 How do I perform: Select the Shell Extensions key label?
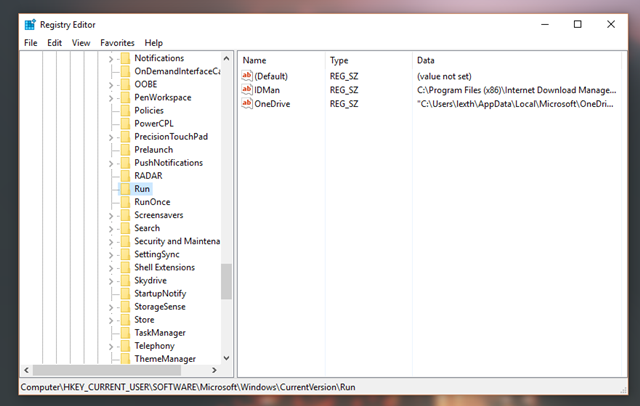coord(164,267)
